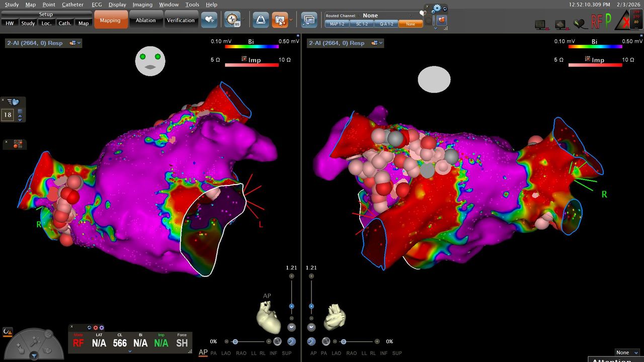Click the RF generator status icon
The width and height of the screenshot is (644, 362).
[x=597, y=22]
